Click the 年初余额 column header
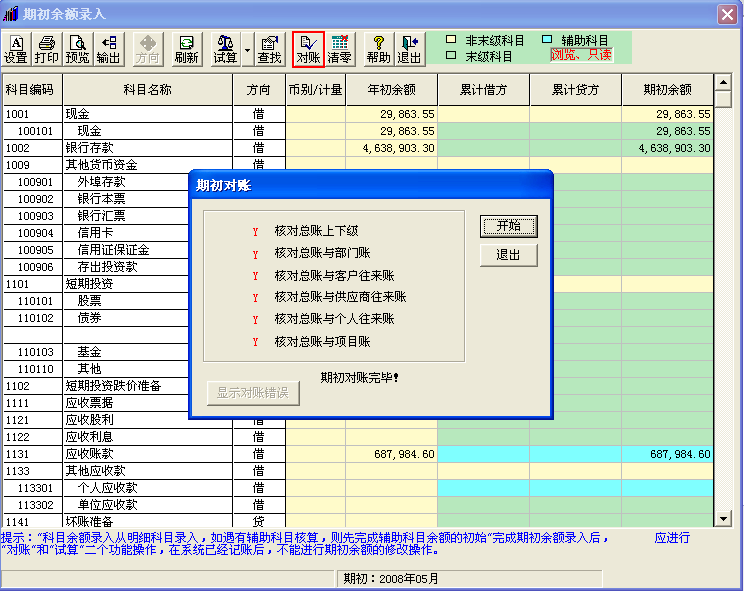This screenshot has height=591, width=744. click(391, 90)
